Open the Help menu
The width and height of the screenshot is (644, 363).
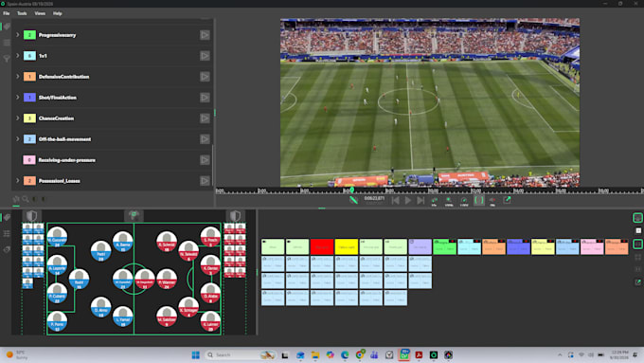tap(58, 13)
